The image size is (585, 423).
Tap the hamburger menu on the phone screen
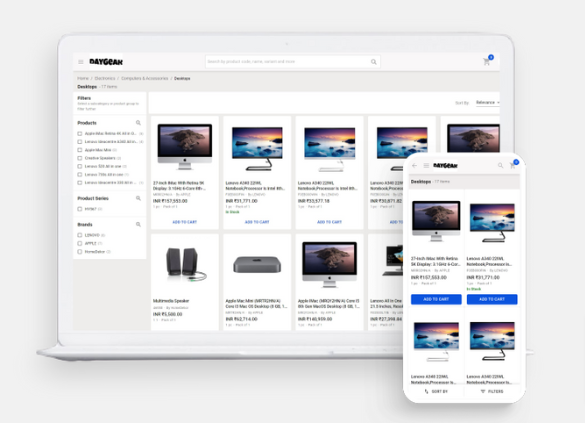(x=426, y=165)
